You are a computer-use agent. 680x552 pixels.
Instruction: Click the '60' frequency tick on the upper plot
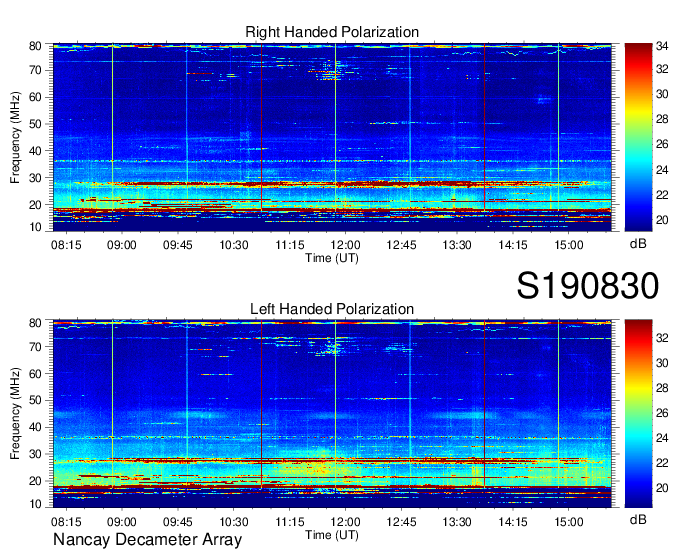(x=35, y=97)
